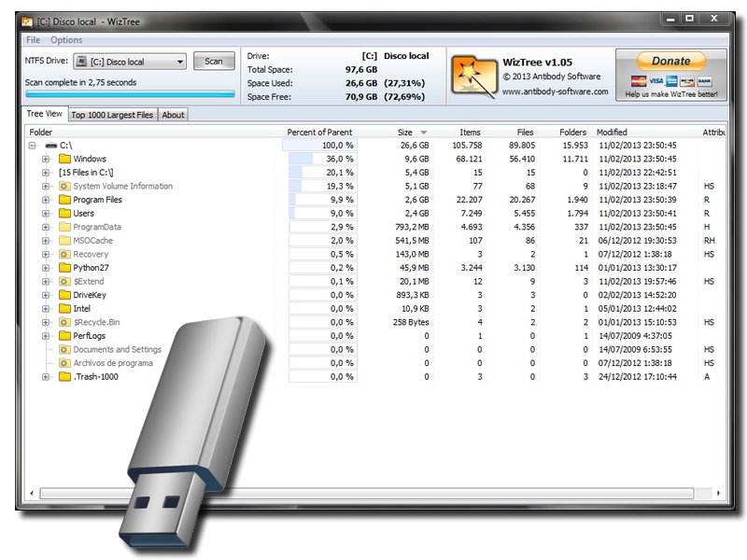Sort by the Size column header
The width and height of the screenshot is (747, 560).
tap(403, 131)
